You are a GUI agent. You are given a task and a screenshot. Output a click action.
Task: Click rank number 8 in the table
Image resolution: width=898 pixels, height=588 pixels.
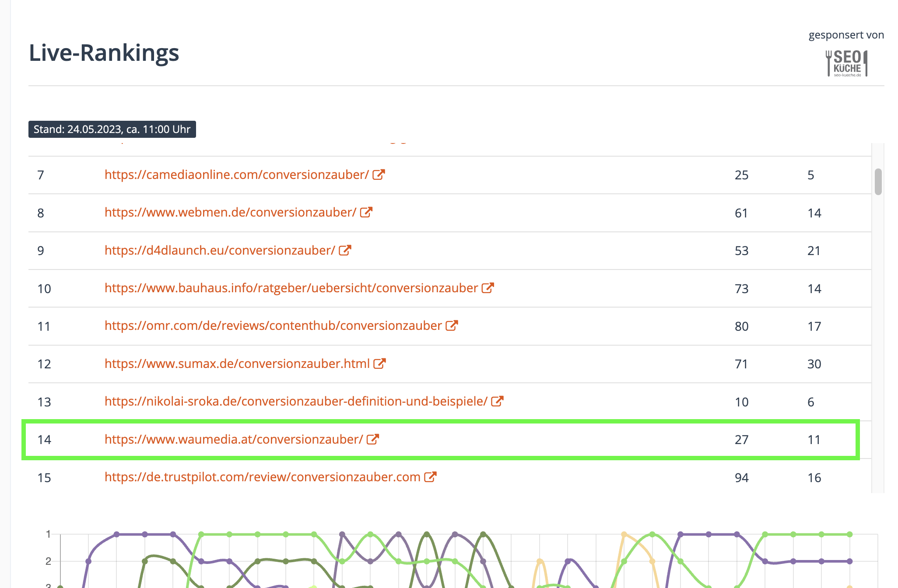coord(41,213)
